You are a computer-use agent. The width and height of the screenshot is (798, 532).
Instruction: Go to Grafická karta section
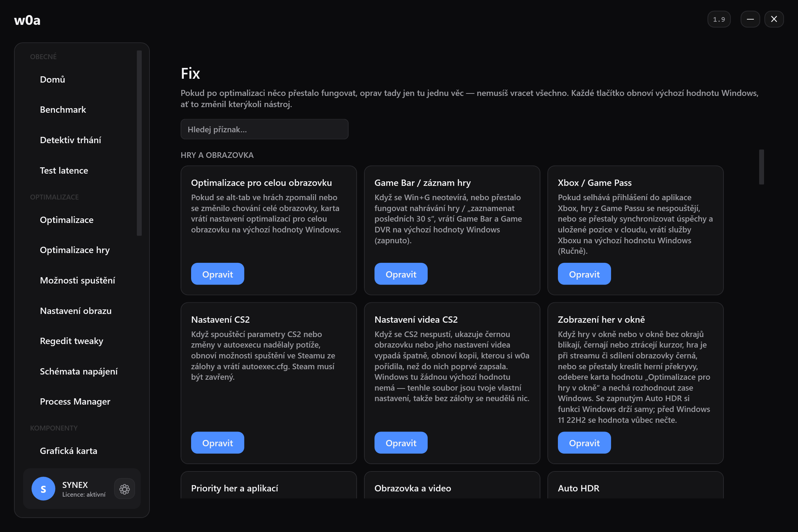69,451
